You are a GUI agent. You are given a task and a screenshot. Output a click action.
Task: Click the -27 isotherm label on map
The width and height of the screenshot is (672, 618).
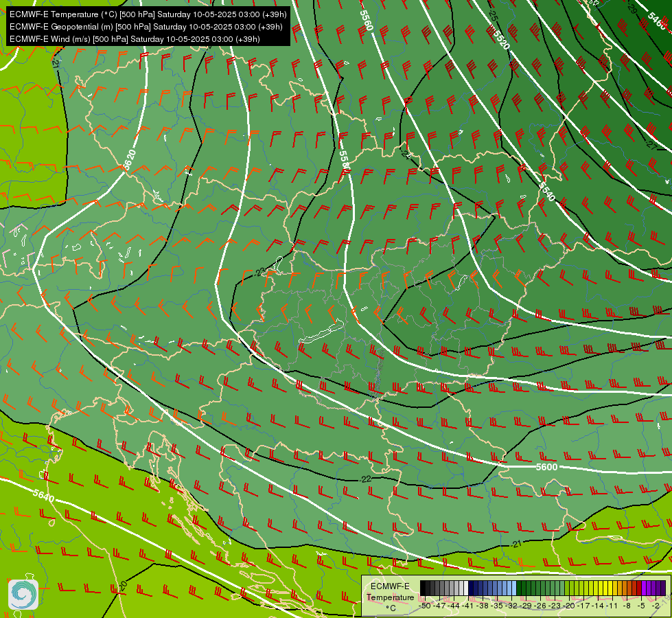point(651,146)
